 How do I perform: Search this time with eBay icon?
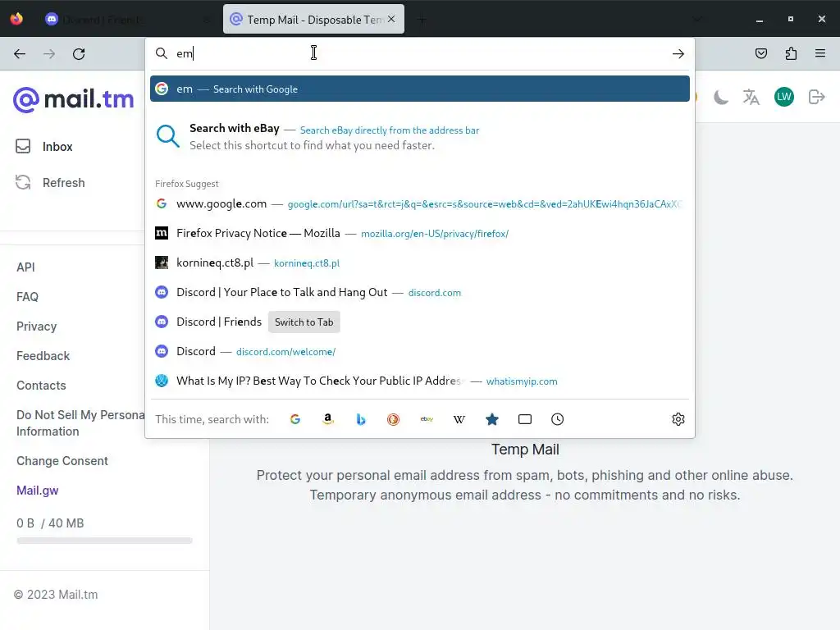pos(427,419)
